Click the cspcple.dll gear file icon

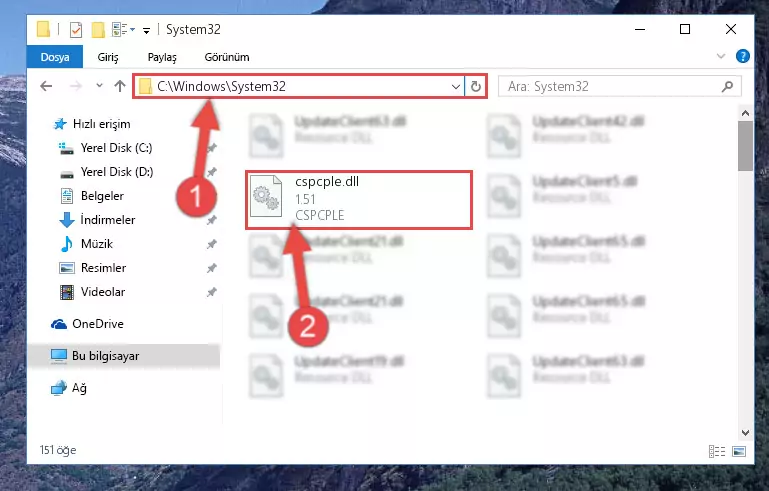pos(266,196)
